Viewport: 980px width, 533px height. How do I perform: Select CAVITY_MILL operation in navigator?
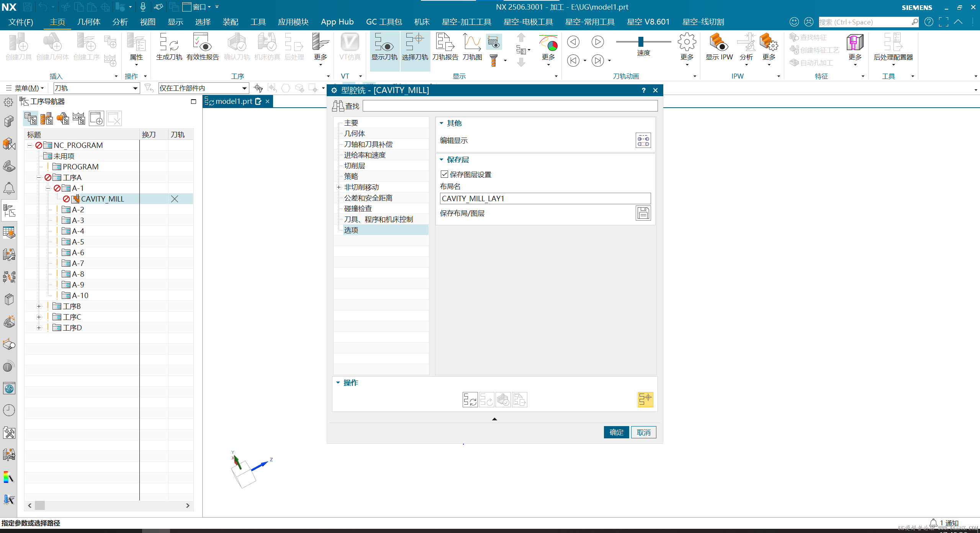(x=102, y=199)
